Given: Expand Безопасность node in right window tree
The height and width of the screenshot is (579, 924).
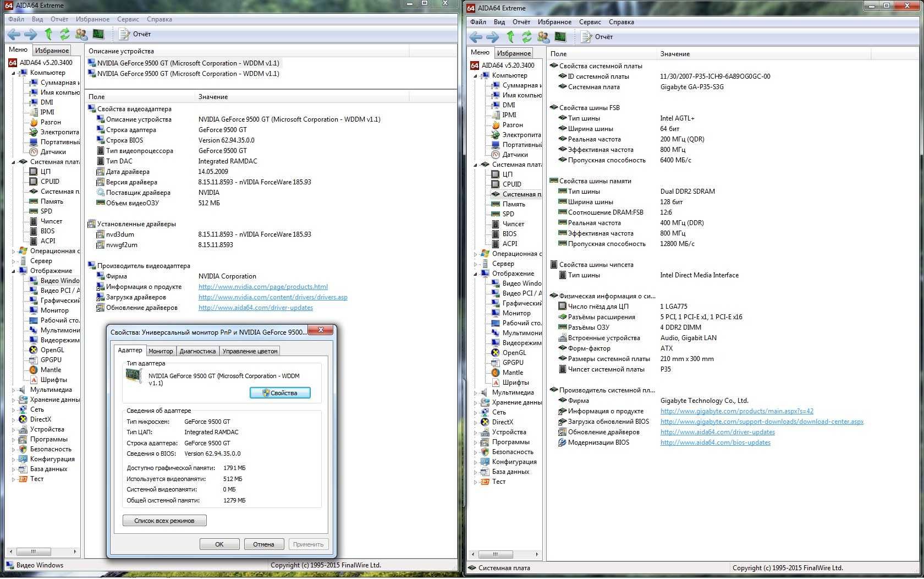Looking at the screenshot, I should click(x=476, y=452).
